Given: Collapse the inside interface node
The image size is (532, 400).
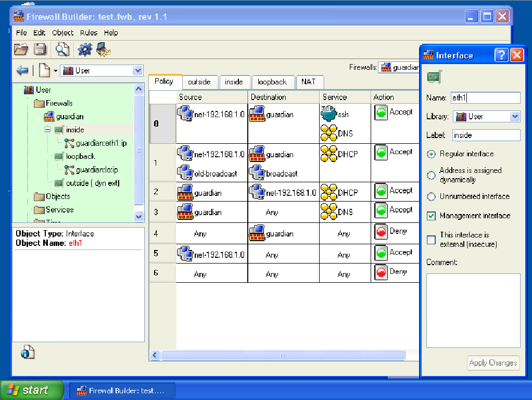Looking at the screenshot, I should [x=47, y=130].
